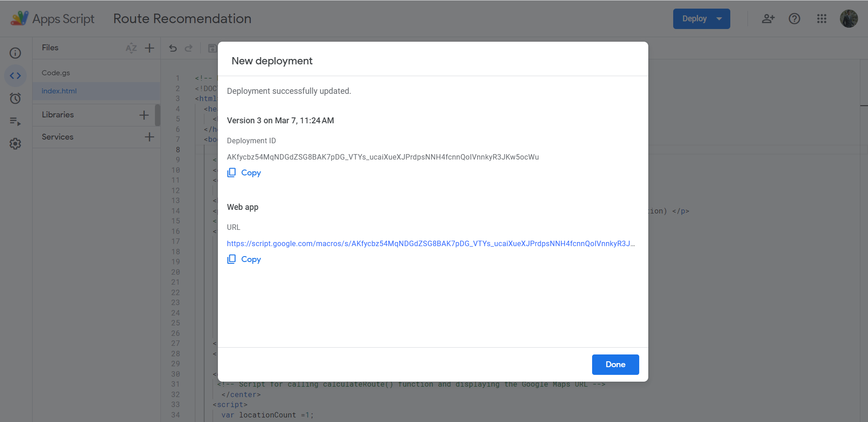Select the Editor code icon in sidebar
The width and height of the screenshot is (868, 422).
point(15,76)
